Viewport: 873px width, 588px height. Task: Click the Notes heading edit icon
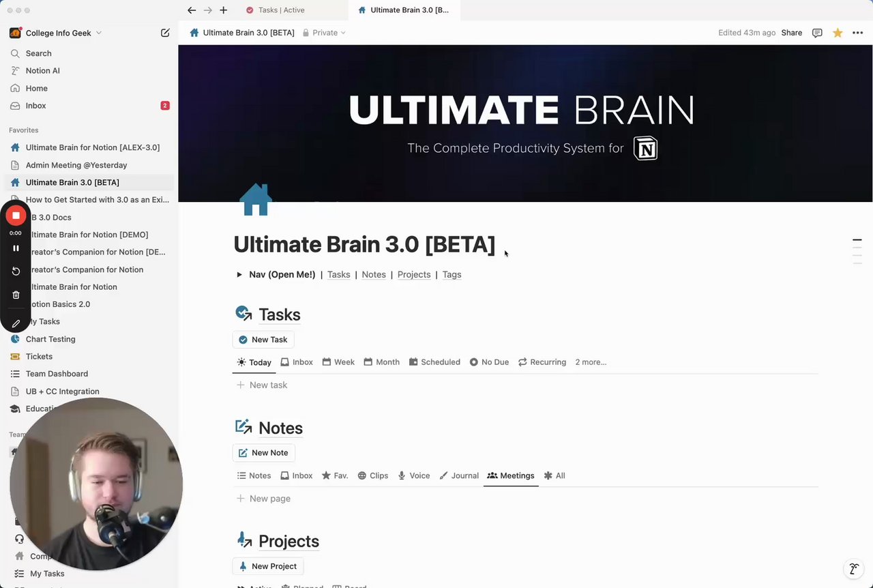(243, 427)
